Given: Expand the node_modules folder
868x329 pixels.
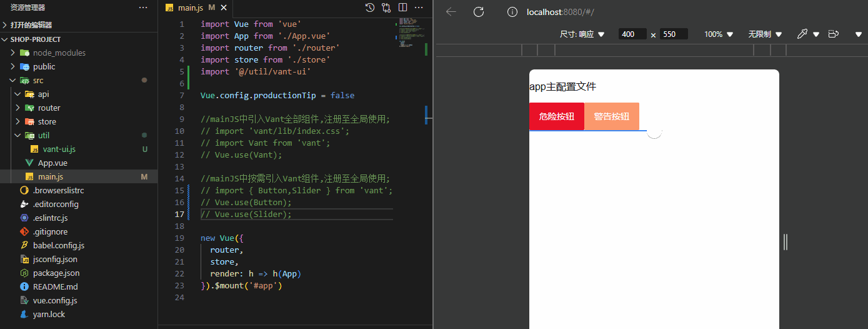Looking at the screenshot, I should 79,53.
